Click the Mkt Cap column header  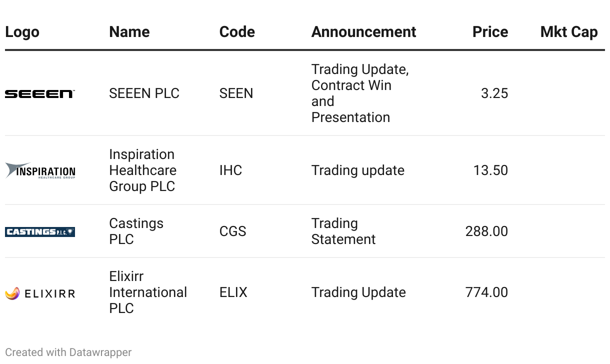click(569, 32)
